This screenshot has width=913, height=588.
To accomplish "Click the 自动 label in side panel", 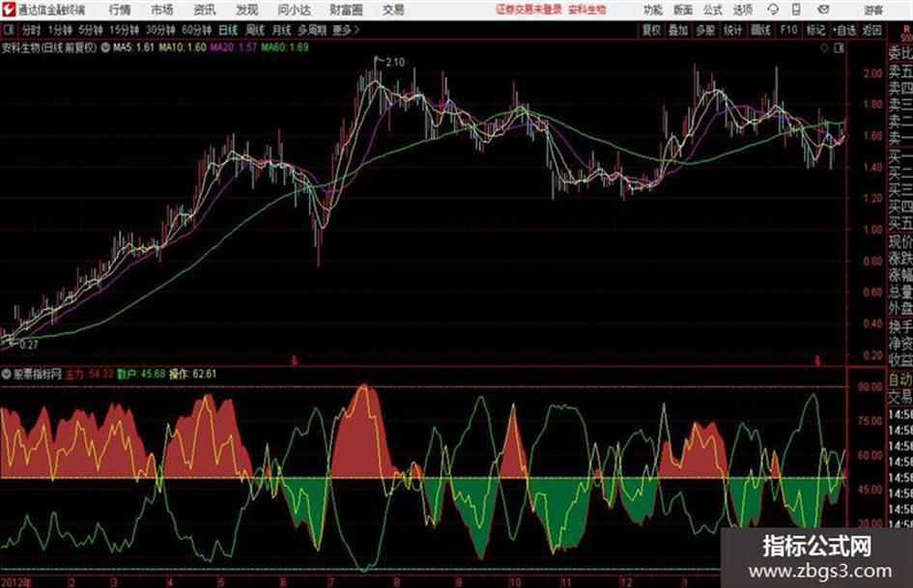I will [x=900, y=380].
